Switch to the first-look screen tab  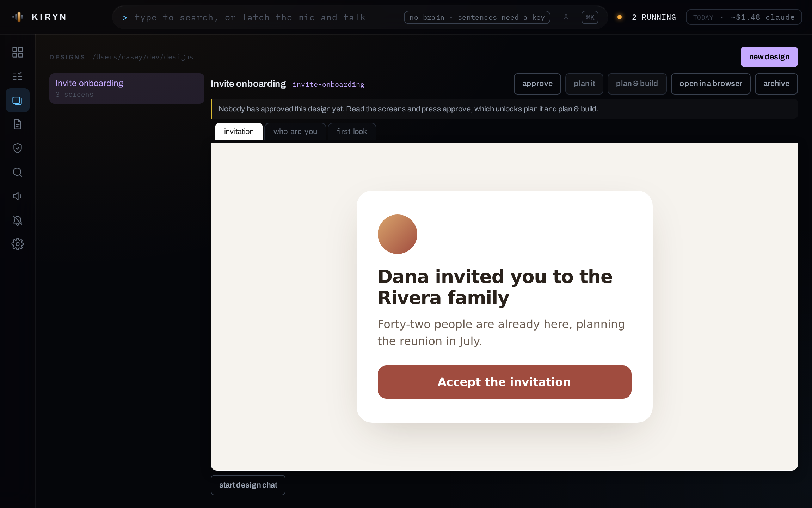coord(352,132)
